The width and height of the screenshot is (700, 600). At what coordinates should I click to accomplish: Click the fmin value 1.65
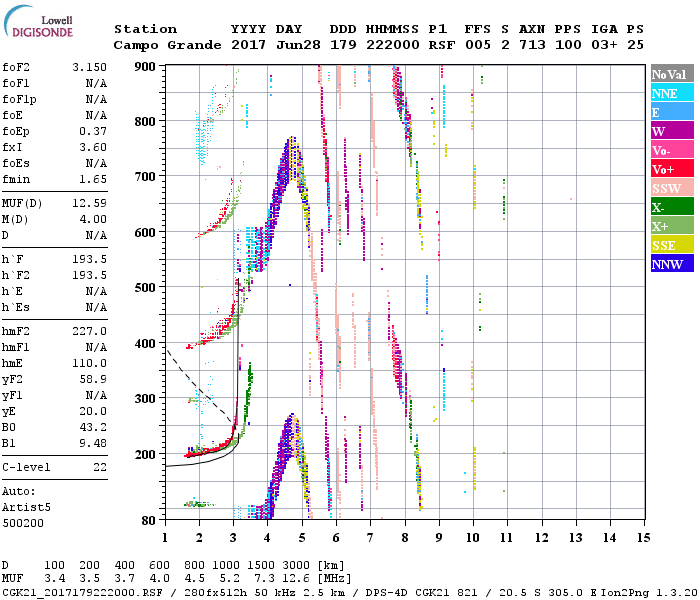tap(93, 179)
